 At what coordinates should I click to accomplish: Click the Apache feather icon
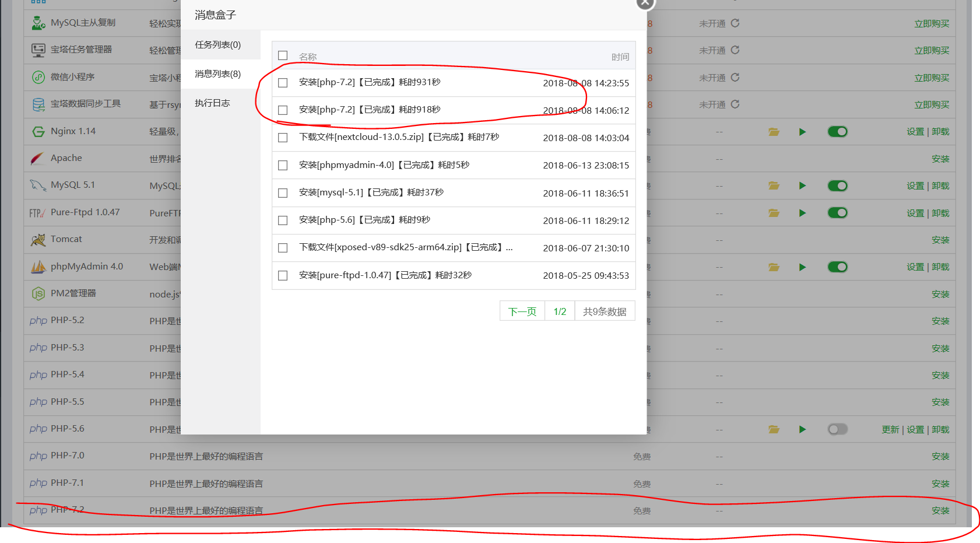click(38, 158)
